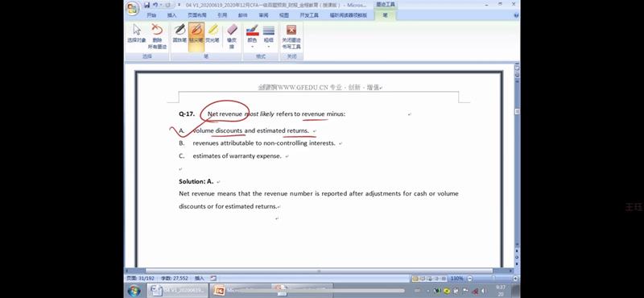Undo last action in quick access toolbar
The height and width of the screenshot is (298, 644).
tap(155, 5)
